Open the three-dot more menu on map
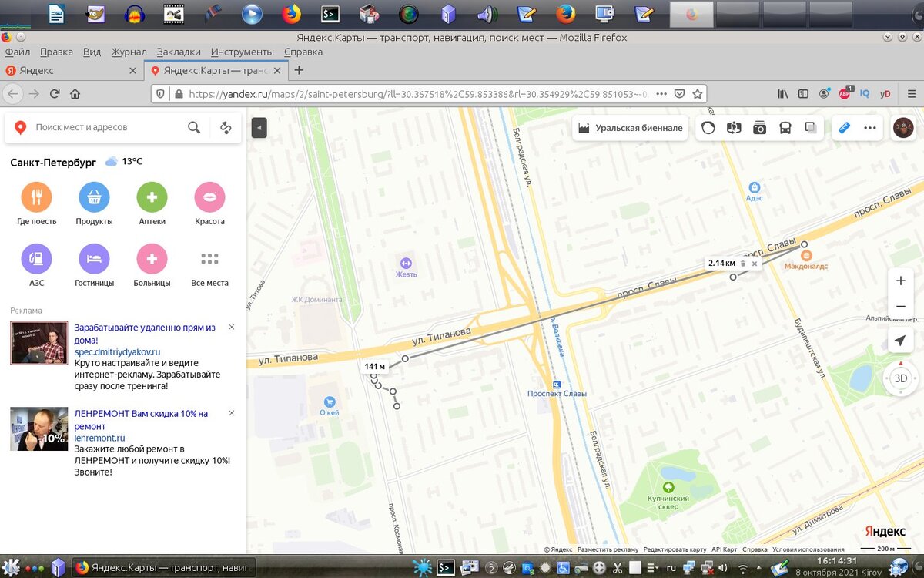 [x=870, y=128]
